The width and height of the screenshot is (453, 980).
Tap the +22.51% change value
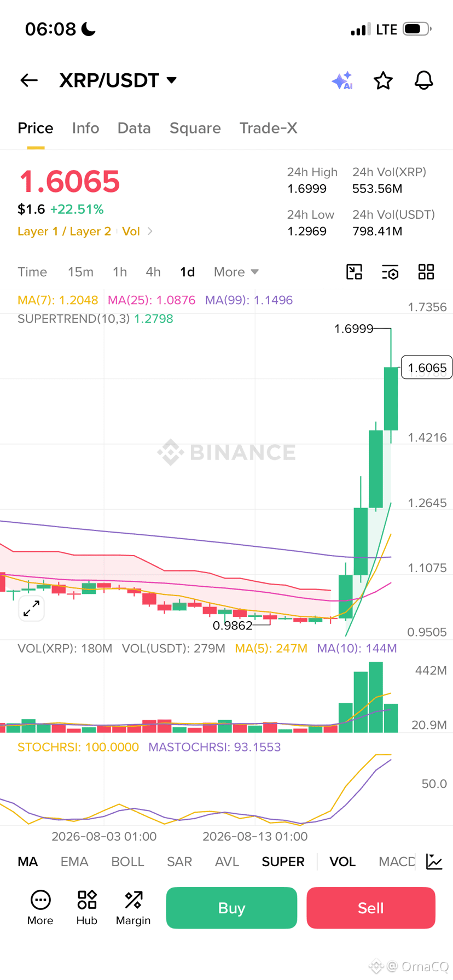pyautogui.click(x=77, y=209)
